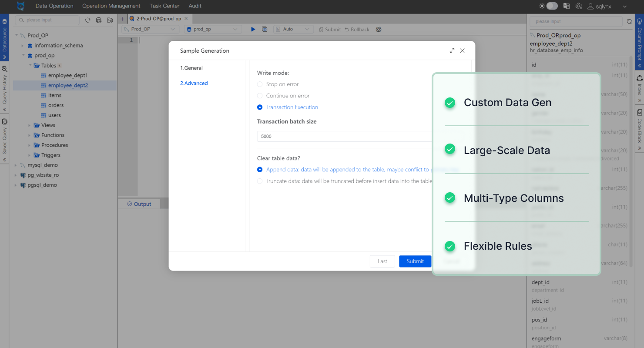
Task: Expand the Views folder
Action: (x=30, y=125)
